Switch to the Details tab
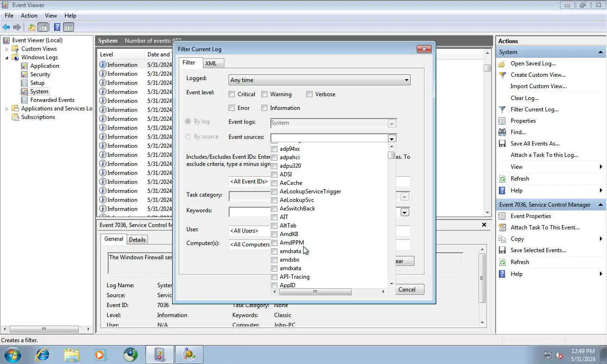The height and width of the screenshot is (364, 607). (138, 240)
